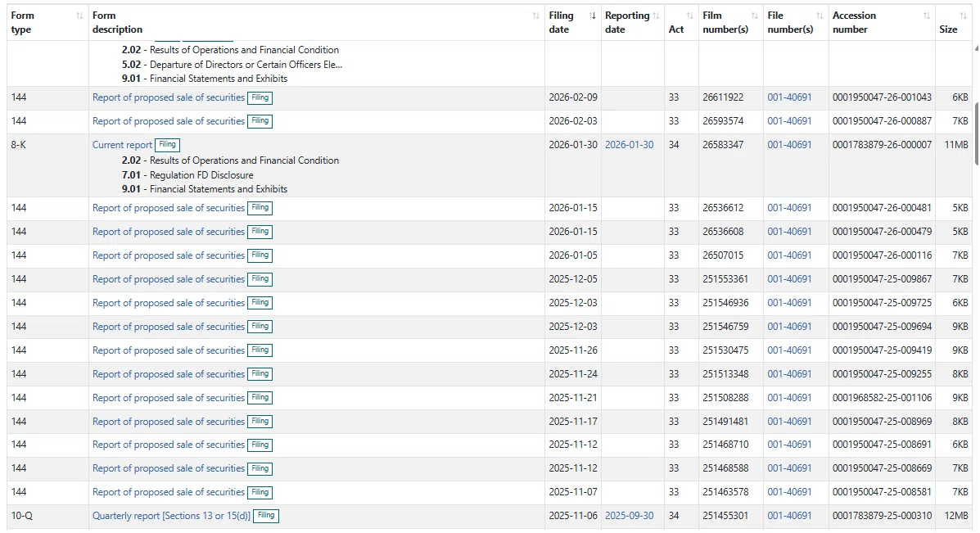Open Quarterly report [Sections 13 or 15(d)] link
The image size is (980, 533).
(171, 516)
